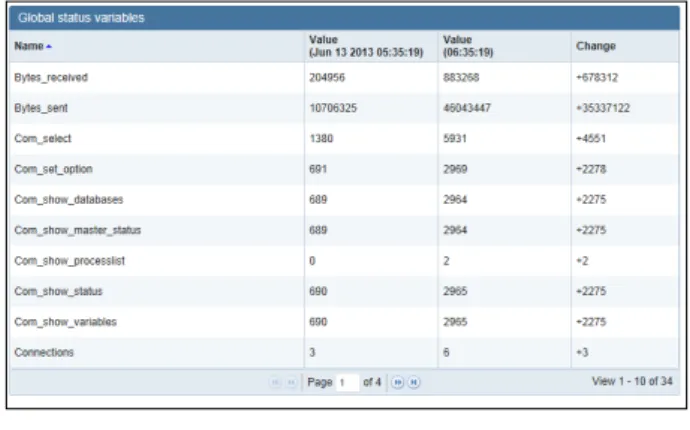Click the 1380 value for Com_select
This screenshot has width=690, height=430.
pos(321,139)
